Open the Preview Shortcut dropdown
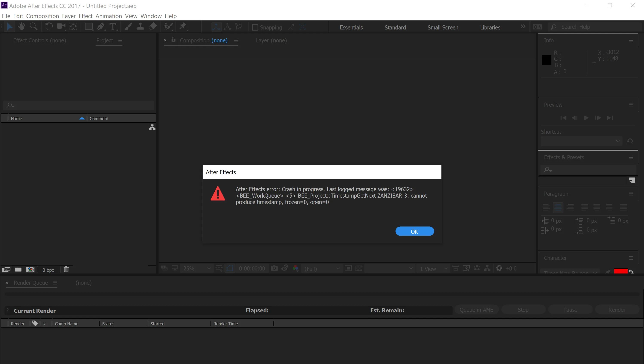The image size is (644, 364). 581,141
